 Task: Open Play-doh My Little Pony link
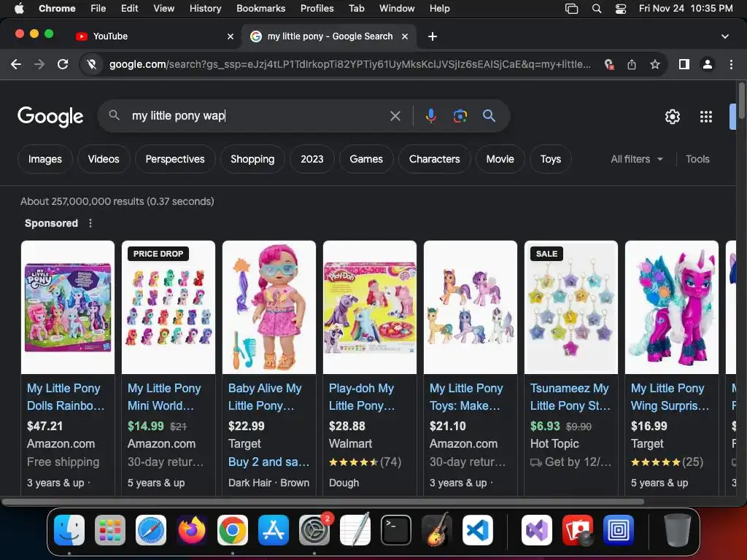tap(362, 397)
